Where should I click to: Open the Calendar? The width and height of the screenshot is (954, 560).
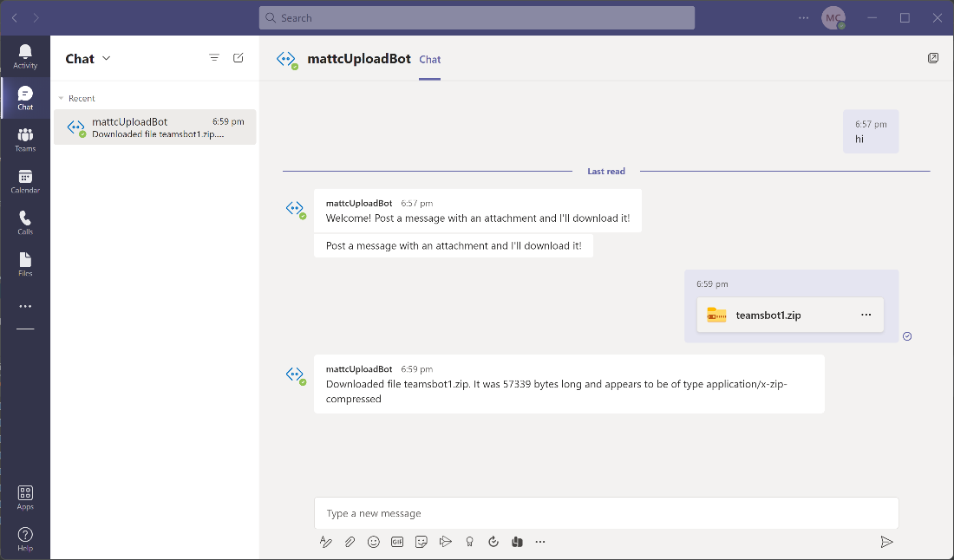pos(25,181)
